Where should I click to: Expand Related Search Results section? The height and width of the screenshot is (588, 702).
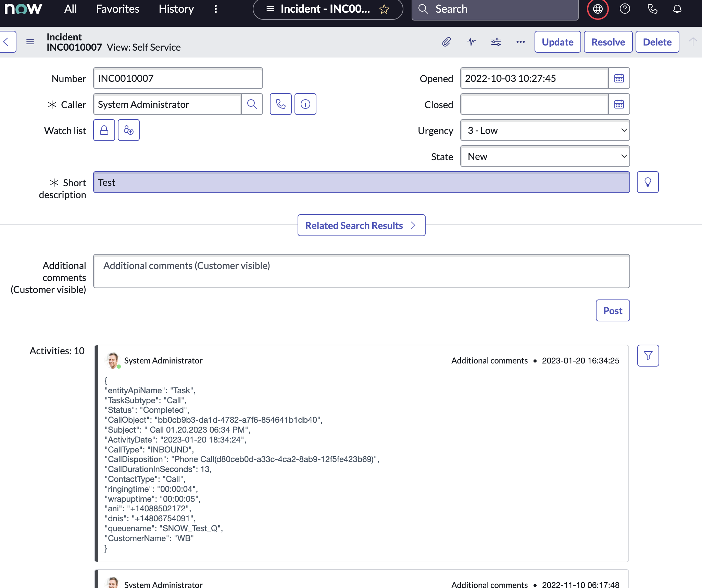(x=361, y=225)
